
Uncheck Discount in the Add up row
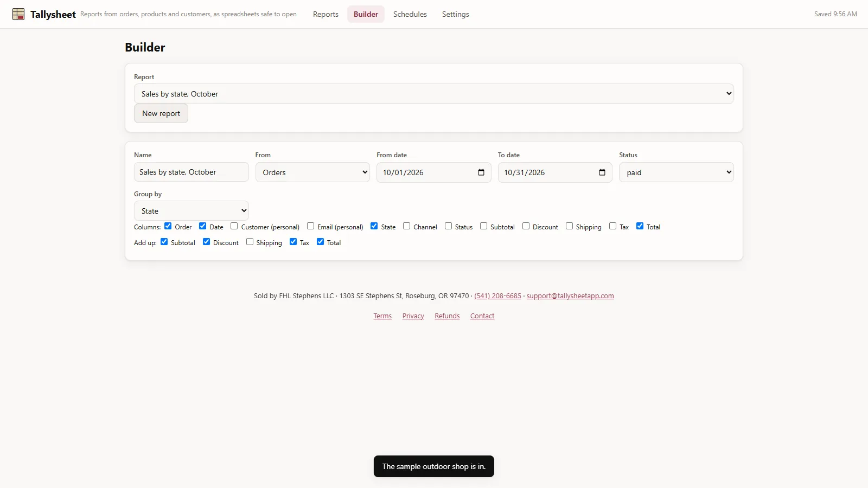[x=207, y=242]
